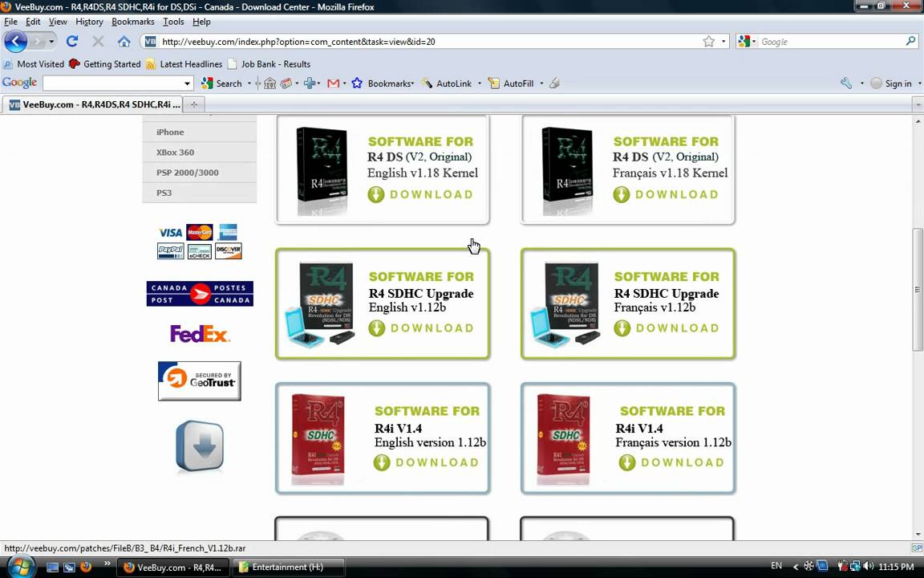The height and width of the screenshot is (578, 924).
Task: Click the FedEx logo
Action: pos(200,334)
